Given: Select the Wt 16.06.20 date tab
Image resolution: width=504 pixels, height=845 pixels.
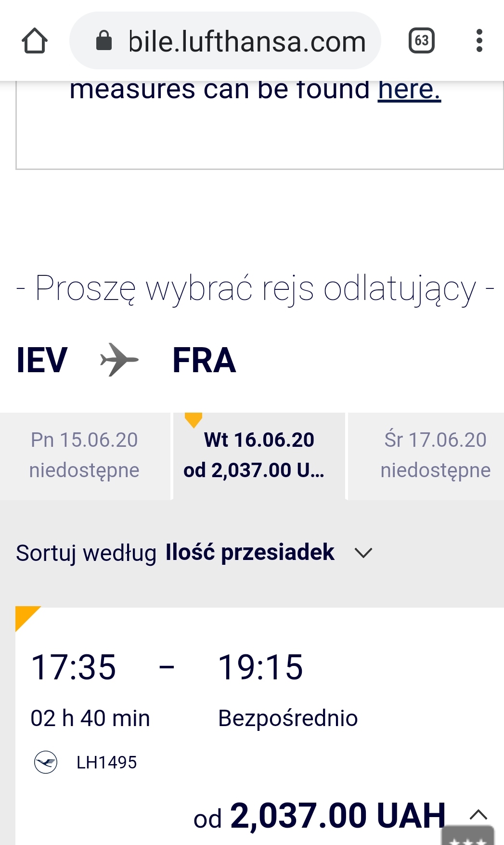Looking at the screenshot, I should pyautogui.click(x=259, y=455).
